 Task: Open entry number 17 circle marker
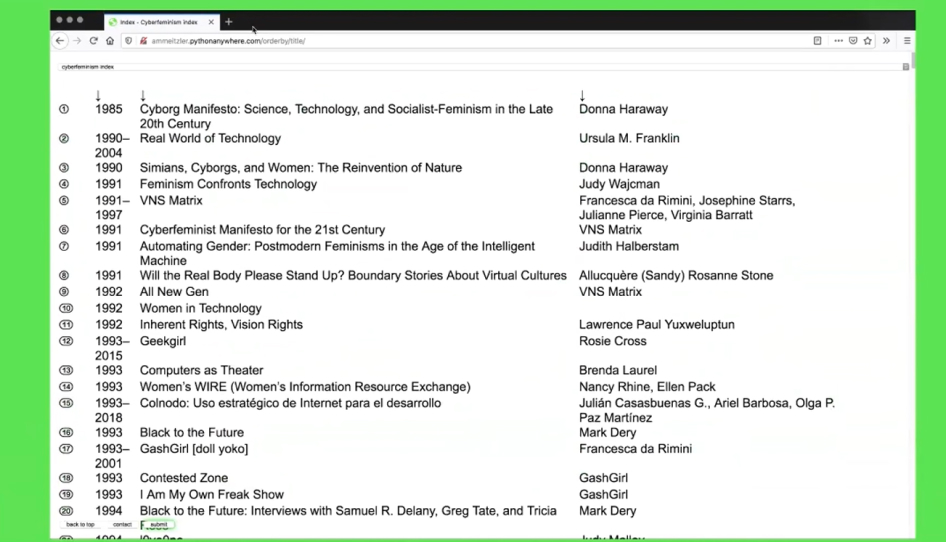pos(66,449)
